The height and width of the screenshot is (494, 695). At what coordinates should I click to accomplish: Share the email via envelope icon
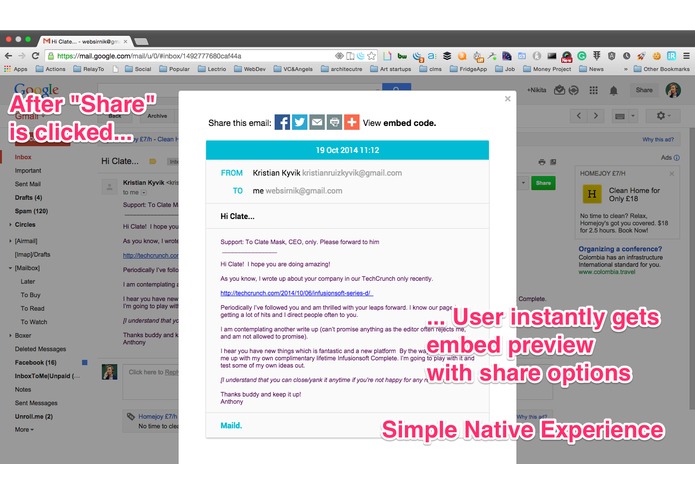(x=317, y=122)
